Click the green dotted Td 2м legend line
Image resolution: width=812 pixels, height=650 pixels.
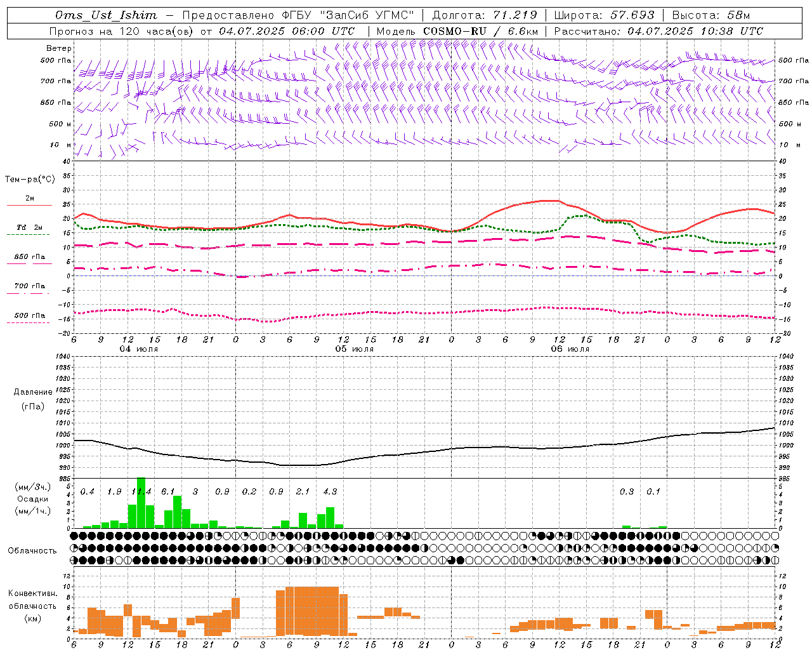(28, 235)
